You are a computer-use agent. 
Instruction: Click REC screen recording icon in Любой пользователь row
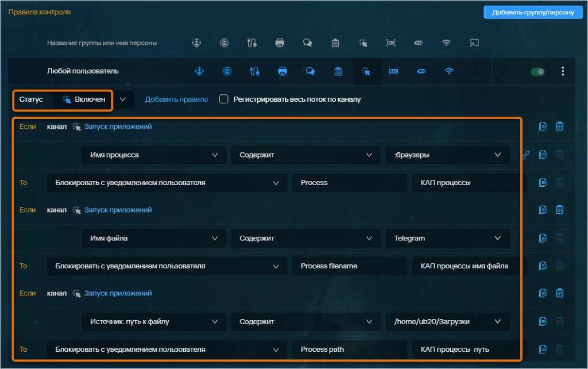(393, 71)
